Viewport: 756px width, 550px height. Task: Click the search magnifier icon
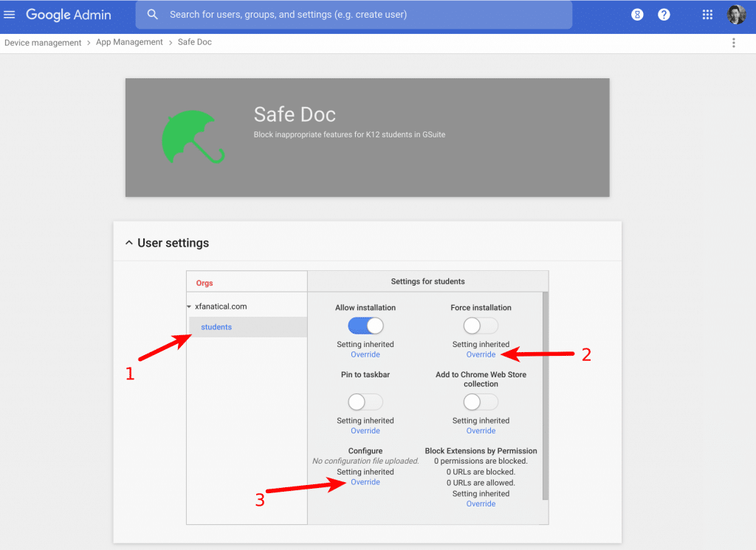click(152, 15)
